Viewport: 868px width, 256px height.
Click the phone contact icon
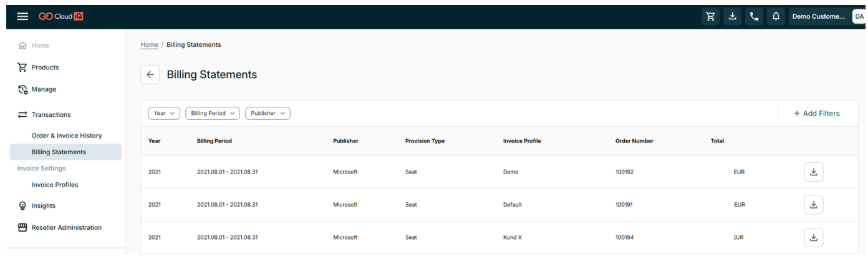(x=754, y=17)
